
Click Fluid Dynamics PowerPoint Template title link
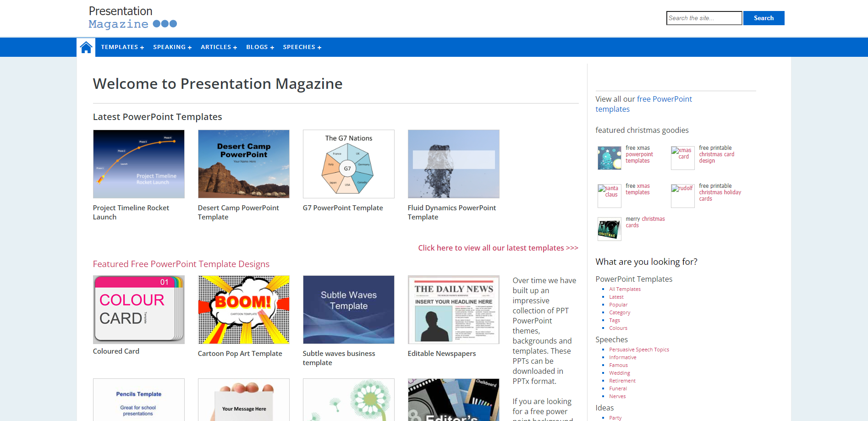tap(452, 212)
